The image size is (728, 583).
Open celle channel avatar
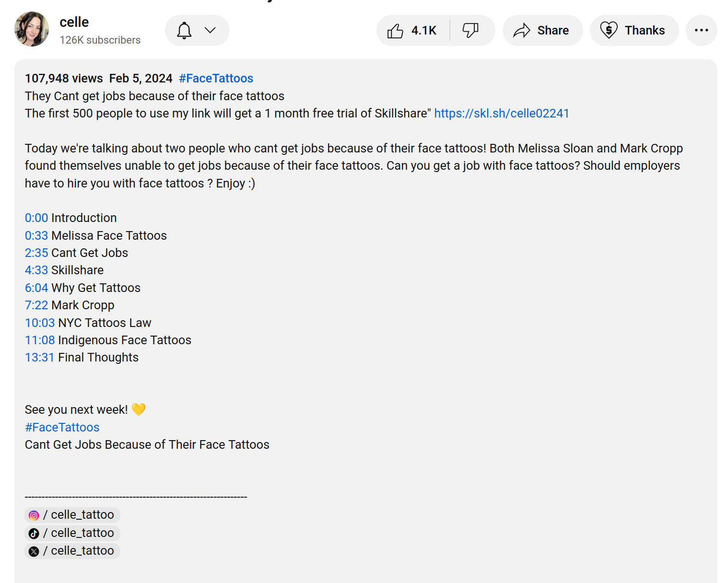tap(32, 29)
